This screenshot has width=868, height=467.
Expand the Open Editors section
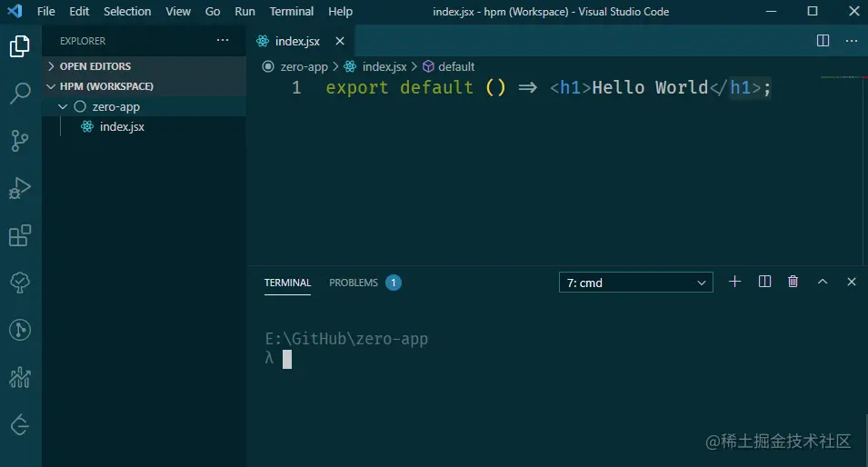click(x=95, y=66)
